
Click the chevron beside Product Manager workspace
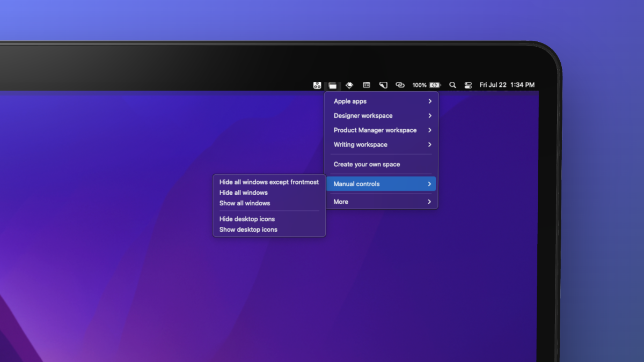click(430, 130)
